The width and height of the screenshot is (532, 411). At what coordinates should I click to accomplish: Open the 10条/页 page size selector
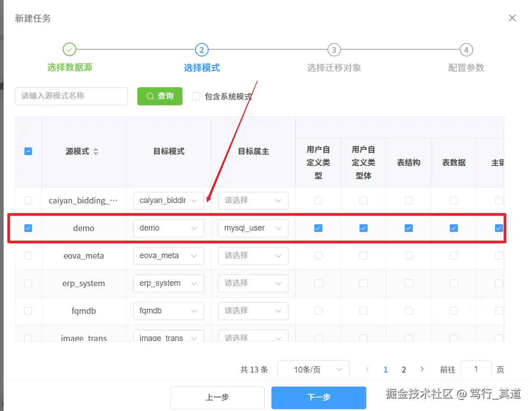click(x=313, y=369)
